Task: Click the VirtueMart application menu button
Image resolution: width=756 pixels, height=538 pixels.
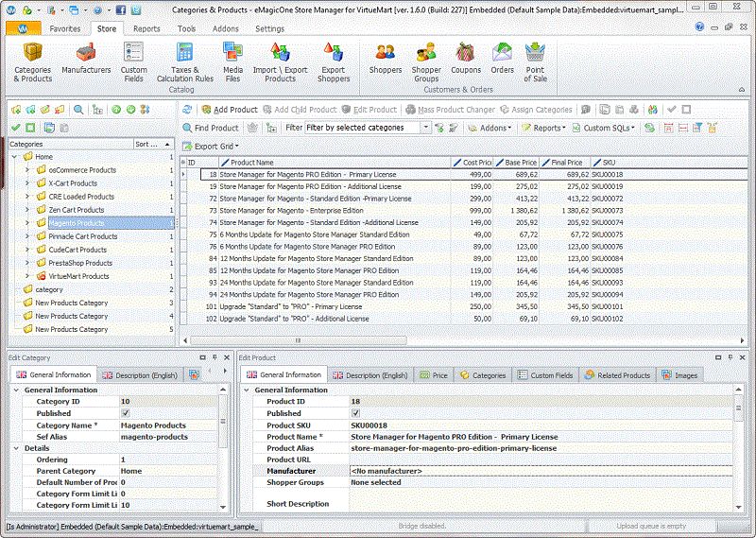Action: click(x=23, y=28)
